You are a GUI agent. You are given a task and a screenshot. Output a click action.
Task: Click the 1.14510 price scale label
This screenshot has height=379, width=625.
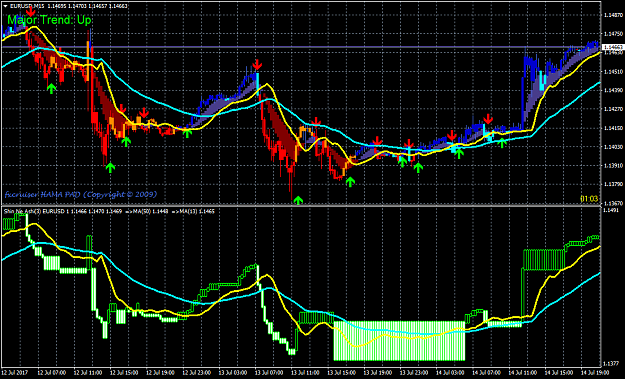click(614, 72)
